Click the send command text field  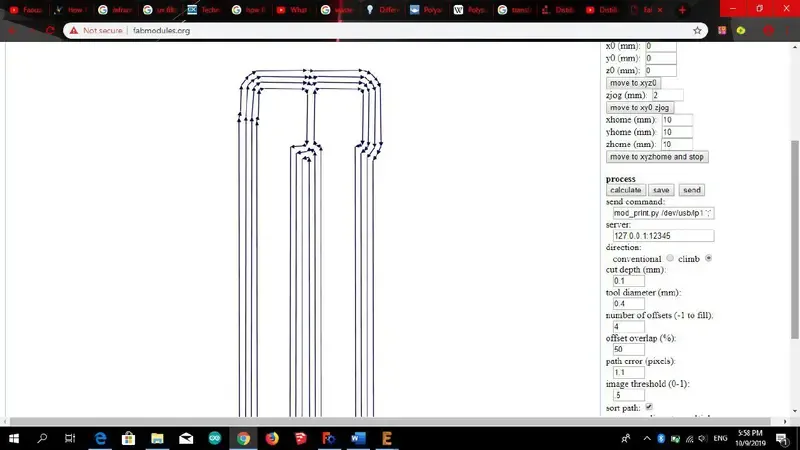click(663, 213)
